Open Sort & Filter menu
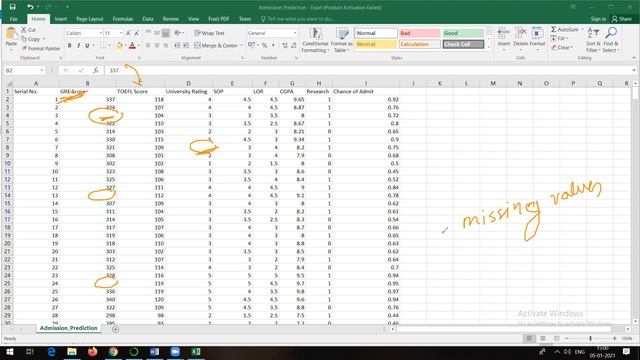Screen dimensions: 640x360 (x=593, y=40)
